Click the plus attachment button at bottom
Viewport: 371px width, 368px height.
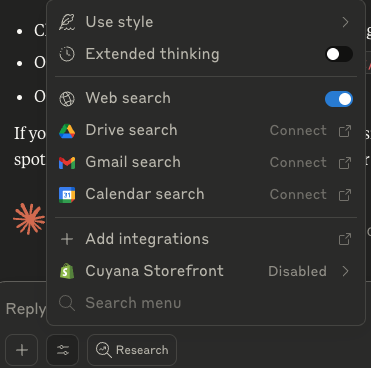coord(22,350)
